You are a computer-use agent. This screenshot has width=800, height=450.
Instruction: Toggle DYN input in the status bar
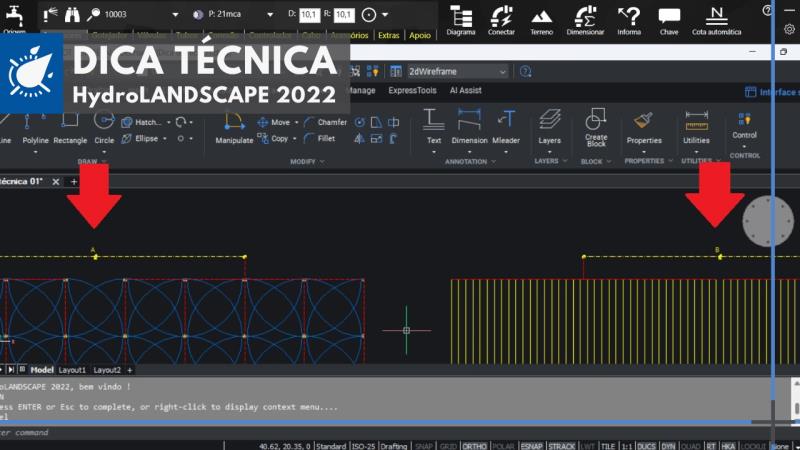click(x=668, y=446)
